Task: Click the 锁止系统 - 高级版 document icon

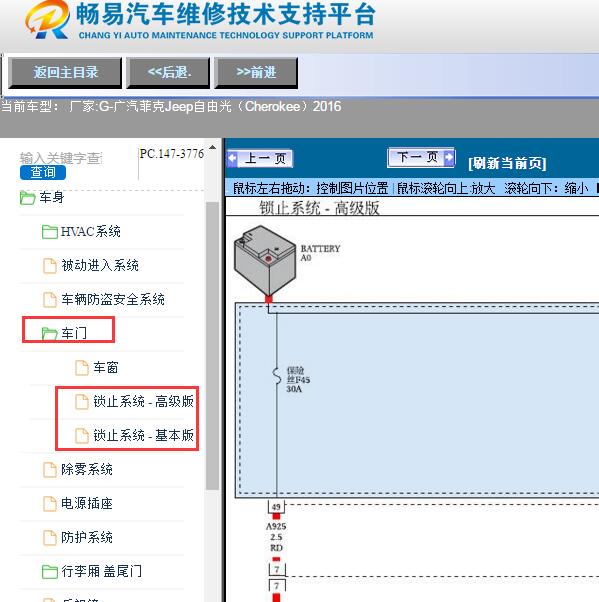Action: point(81,402)
